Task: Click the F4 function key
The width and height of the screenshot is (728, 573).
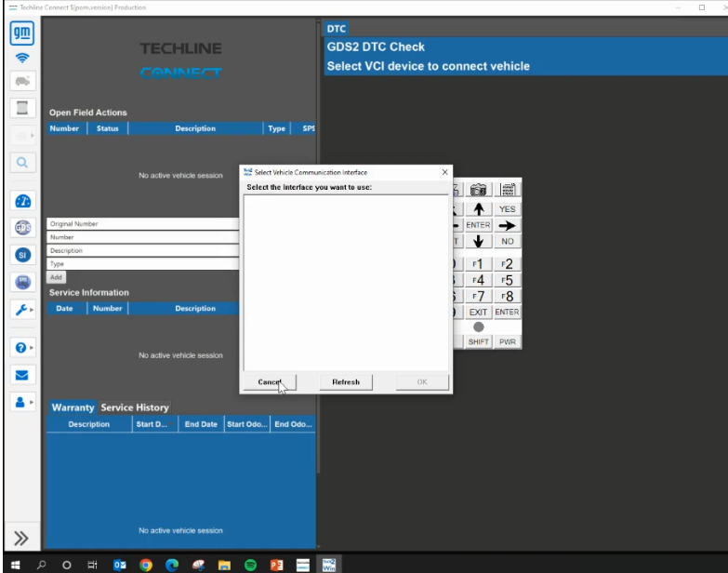Action: pos(478,280)
